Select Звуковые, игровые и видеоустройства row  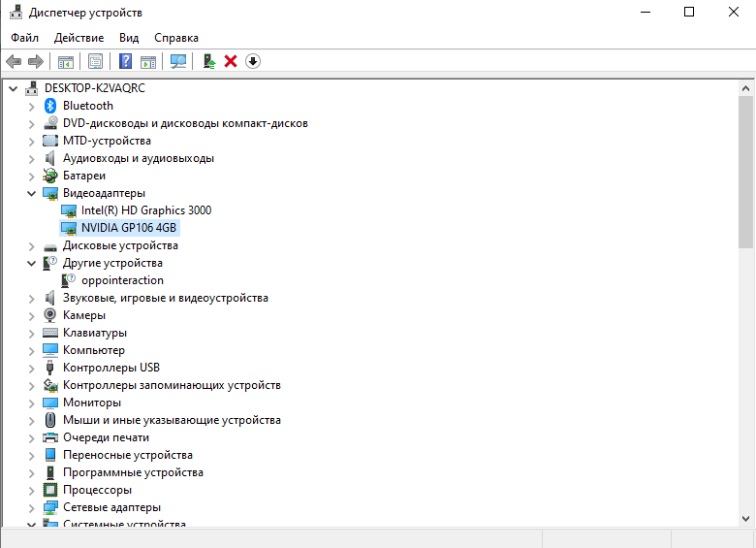[166, 298]
